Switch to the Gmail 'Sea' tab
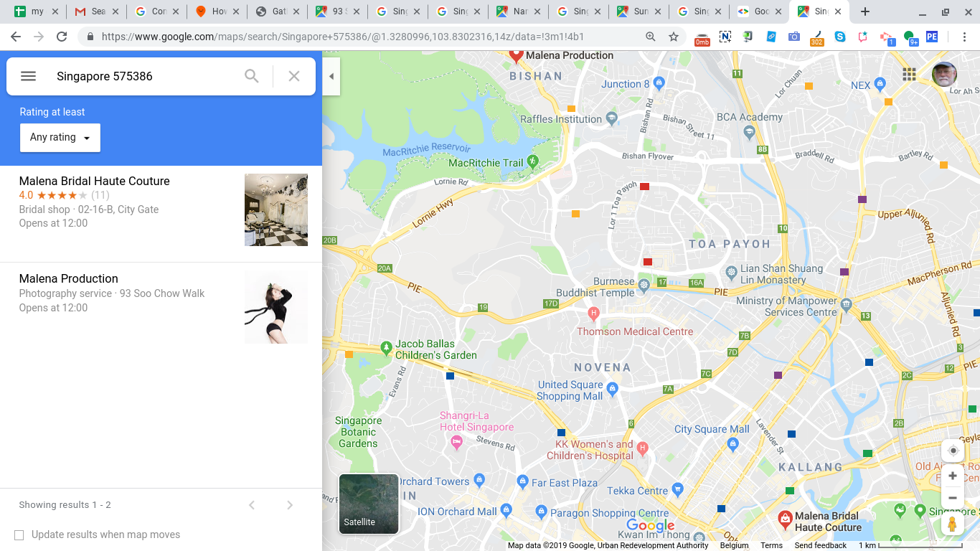 click(97, 11)
